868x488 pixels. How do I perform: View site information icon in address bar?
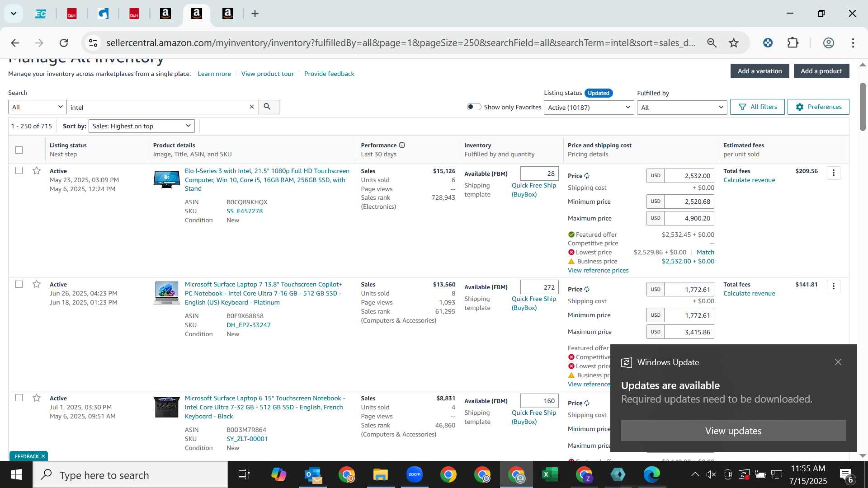click(93, 43)
